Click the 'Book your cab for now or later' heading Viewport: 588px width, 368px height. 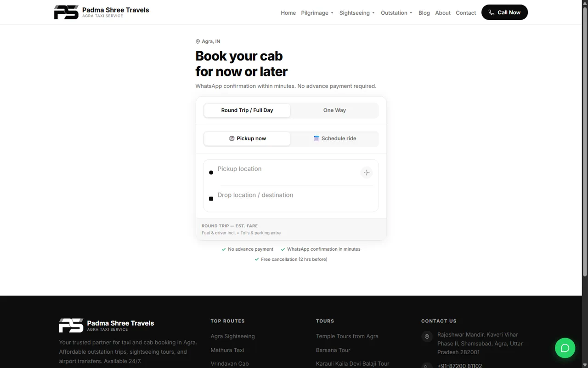(241, 63)
